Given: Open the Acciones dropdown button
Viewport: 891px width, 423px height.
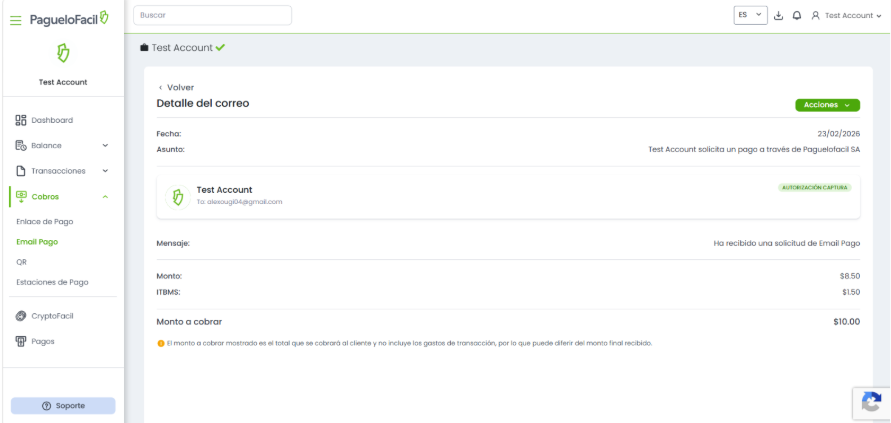Looking at the screenshot, I should click(x=827, y=105).
